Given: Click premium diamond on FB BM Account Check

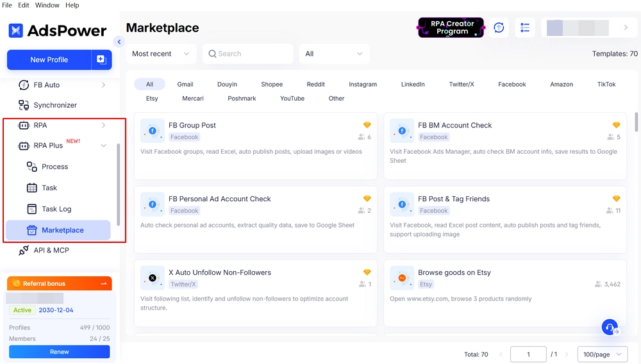Looking at the screenshot, I should click(x=617, y=125).
